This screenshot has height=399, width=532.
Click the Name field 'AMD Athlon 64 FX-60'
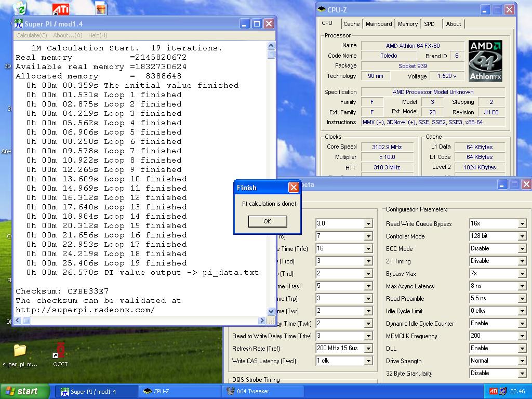coord(413,46)
